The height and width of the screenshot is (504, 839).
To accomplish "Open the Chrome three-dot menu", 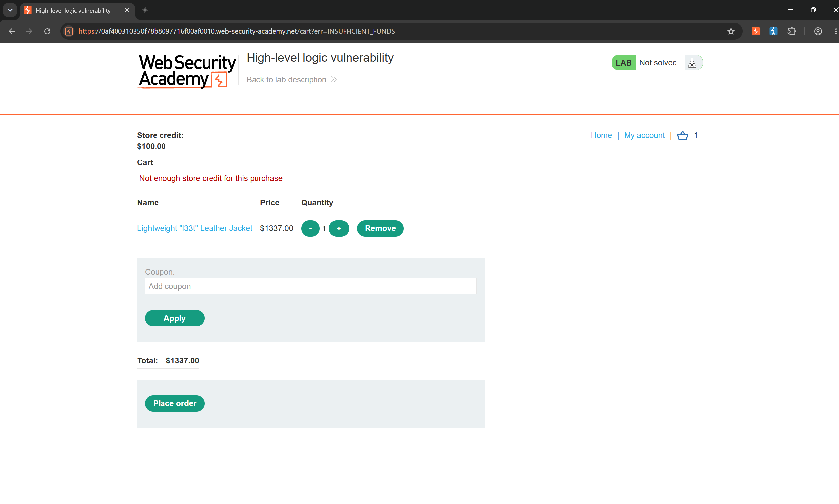I will pyautogui.click(x=835, y=31).
